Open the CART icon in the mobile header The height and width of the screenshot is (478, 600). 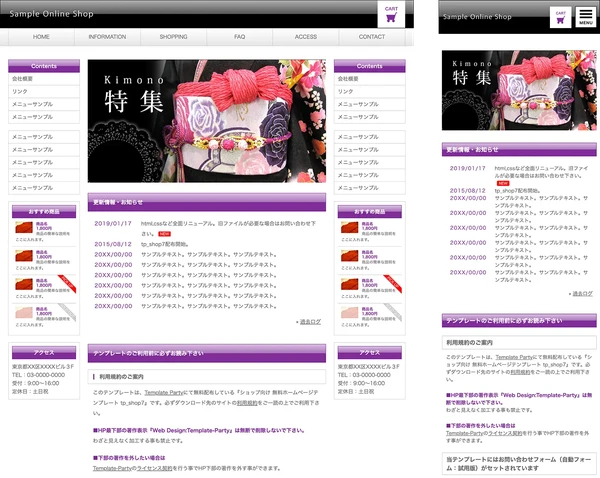point(560,17)
